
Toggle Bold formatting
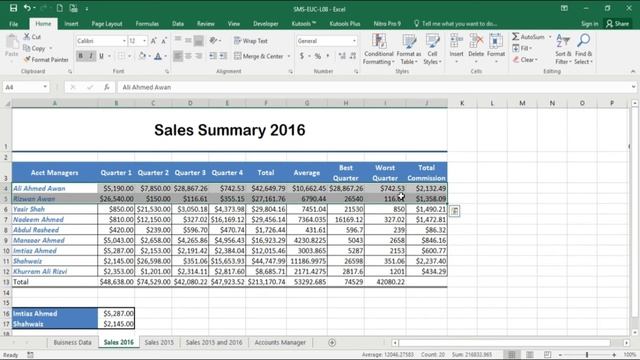click(80, 56)
